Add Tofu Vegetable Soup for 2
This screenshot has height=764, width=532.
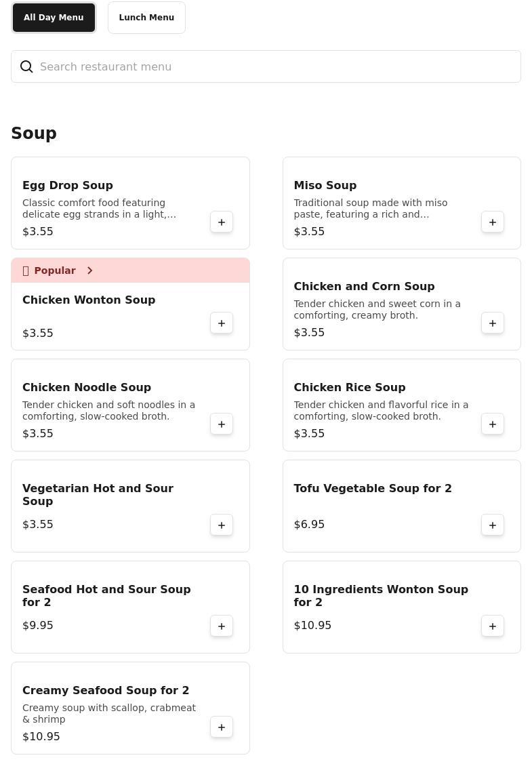click(x=493, y=525)
